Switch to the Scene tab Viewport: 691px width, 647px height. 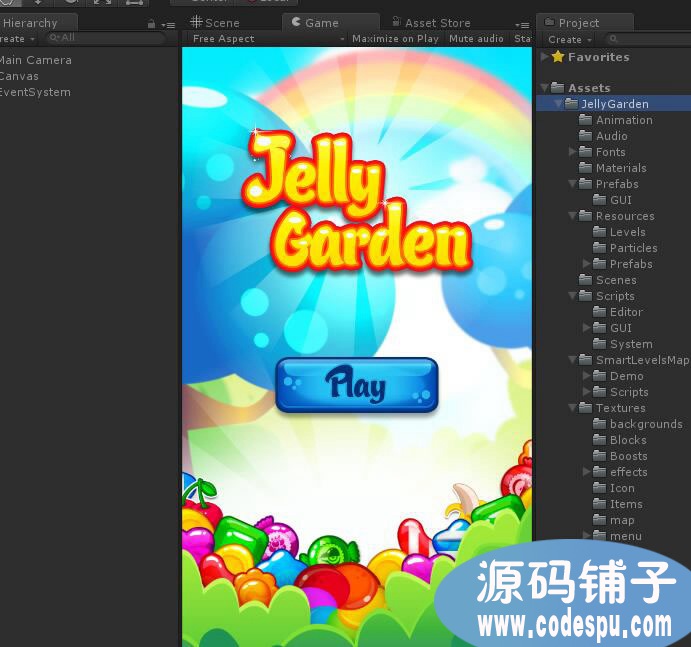[215, 22]
